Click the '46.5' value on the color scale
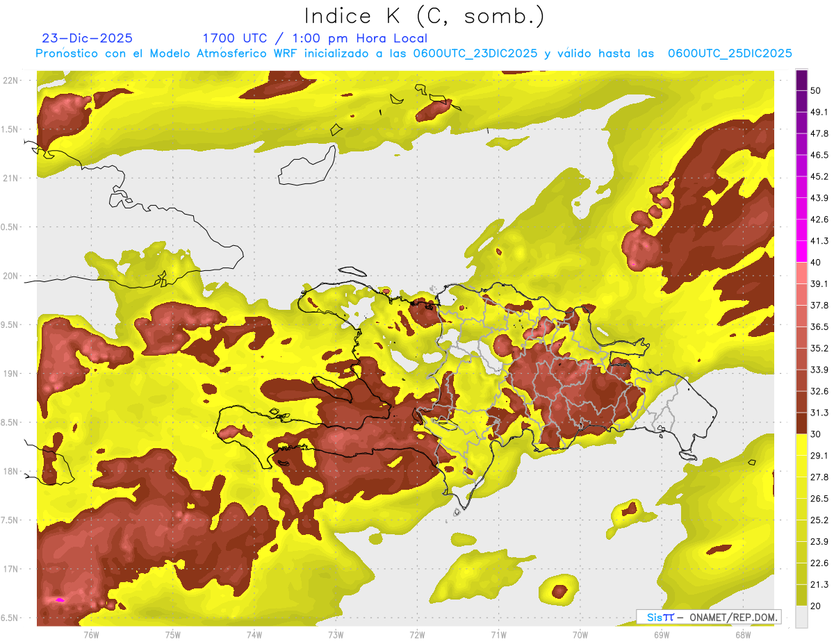The image size is (834, 644). pyautogui.click(x=819, y=155)
